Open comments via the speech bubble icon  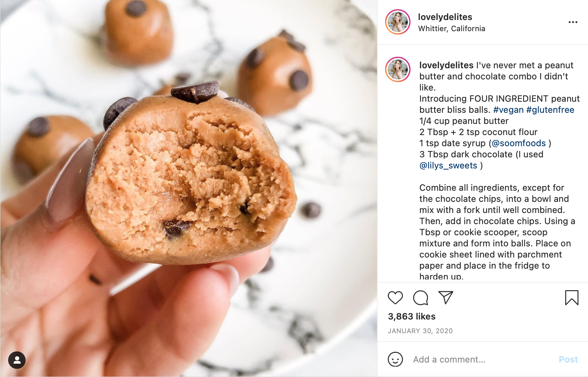420,298
